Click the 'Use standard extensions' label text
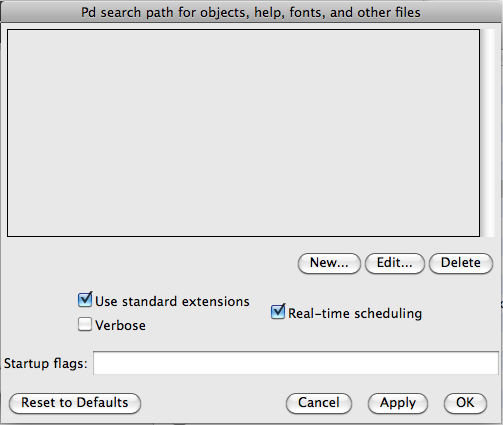The width and height of the screenshot is (503, 425). point(172,301)
